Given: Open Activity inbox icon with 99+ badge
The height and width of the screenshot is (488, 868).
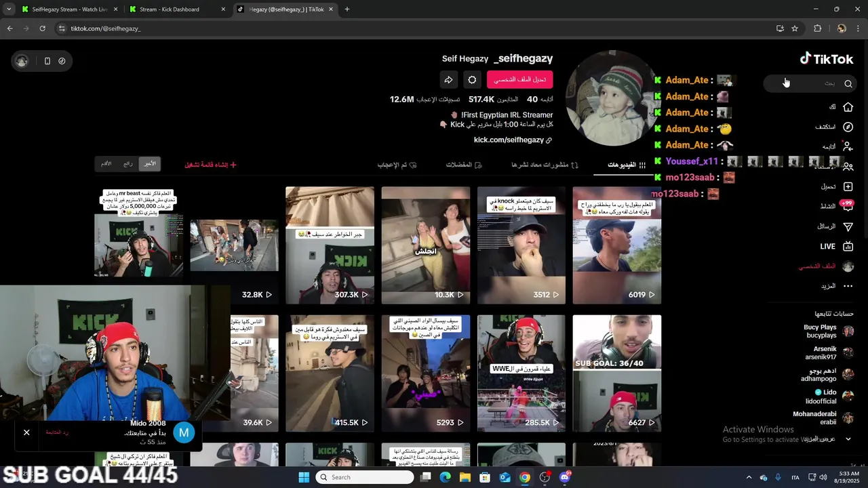Looking at the screenshot, I should (848, 206).
